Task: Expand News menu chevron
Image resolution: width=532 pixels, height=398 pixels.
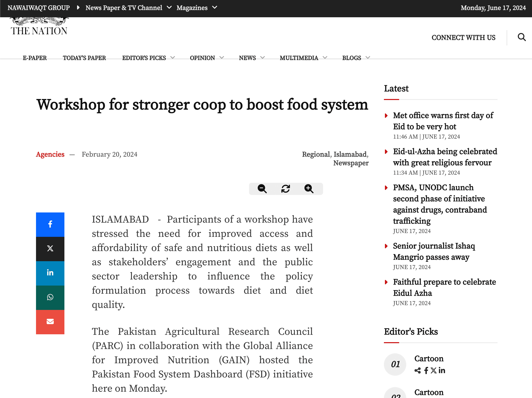Action: coord(263,58)
